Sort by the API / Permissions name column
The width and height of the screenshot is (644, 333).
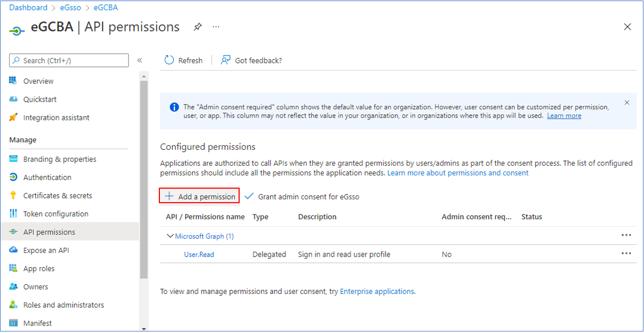pyautogui.click(x=205, y=216)
